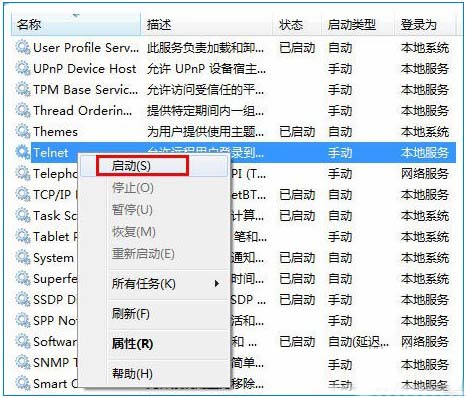Click the gear icon for SNMP Trap
This screenshot has height=398, width=466.
(23, 362)
